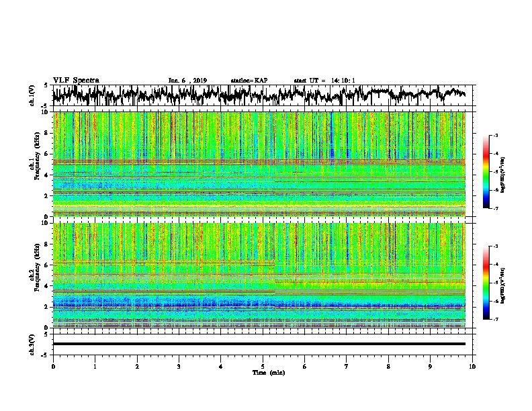Click the "Time (min)" x-axis label

click(269, 373)
